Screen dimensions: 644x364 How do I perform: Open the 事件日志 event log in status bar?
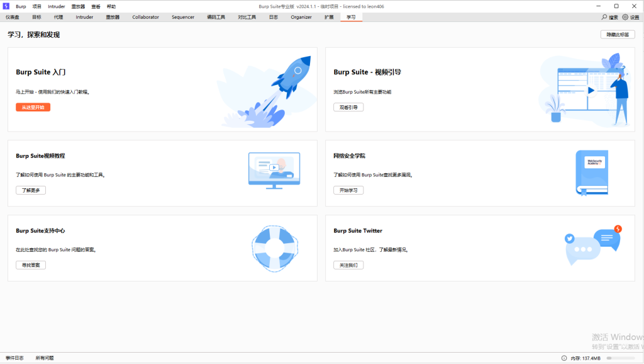(14, 358)
